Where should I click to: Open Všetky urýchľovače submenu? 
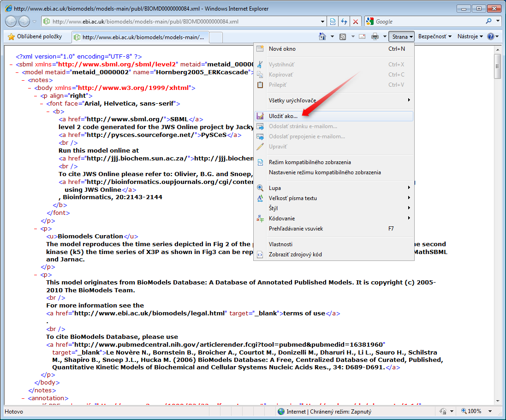click(x=333, y=101)
